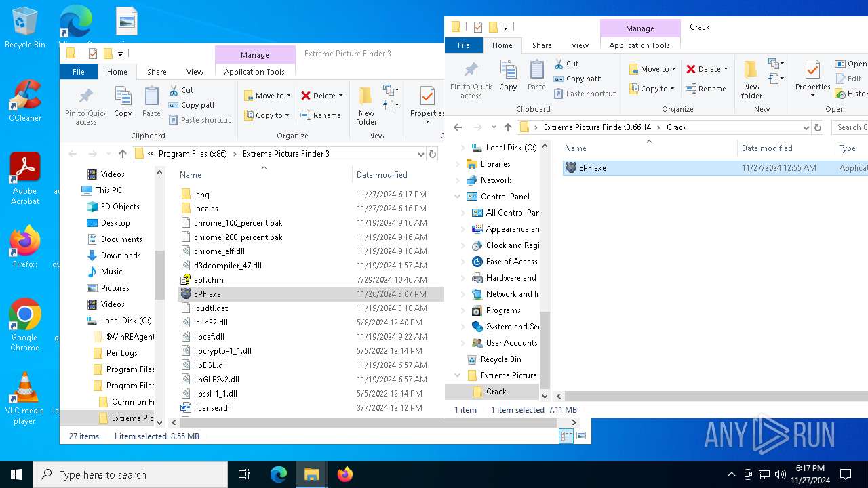Click Rename in Crack window ribbon
Image resolution: width=868 pixels, height=488 pixels.
(706, 89)
